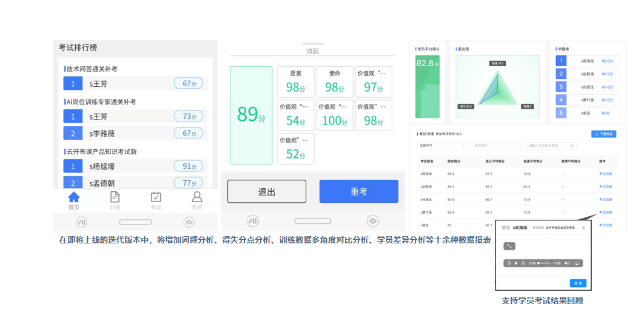Click the 下载报表 download button

604,134
